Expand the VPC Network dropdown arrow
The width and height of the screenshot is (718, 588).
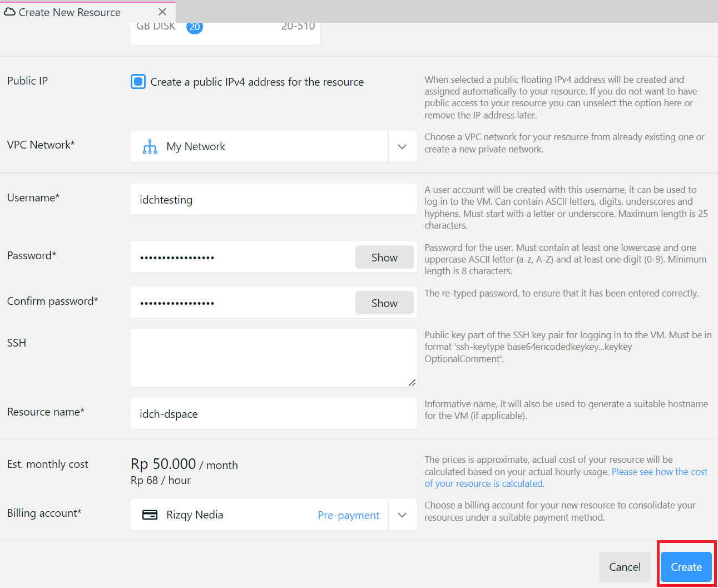(402, 147)
